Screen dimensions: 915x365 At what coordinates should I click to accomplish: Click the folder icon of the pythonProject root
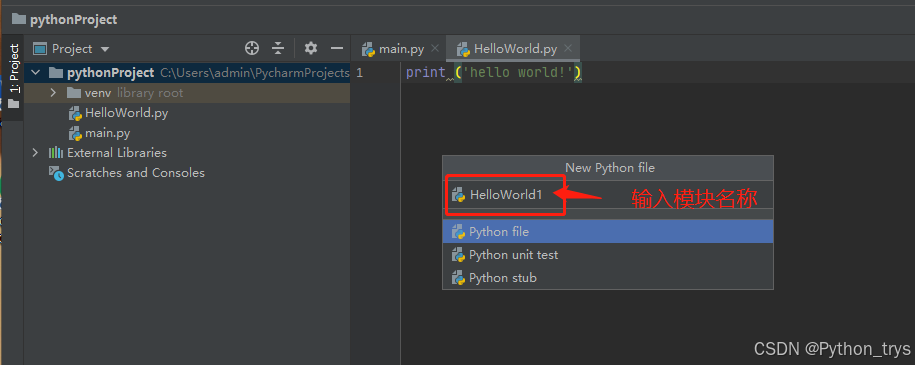pos(55,73)
